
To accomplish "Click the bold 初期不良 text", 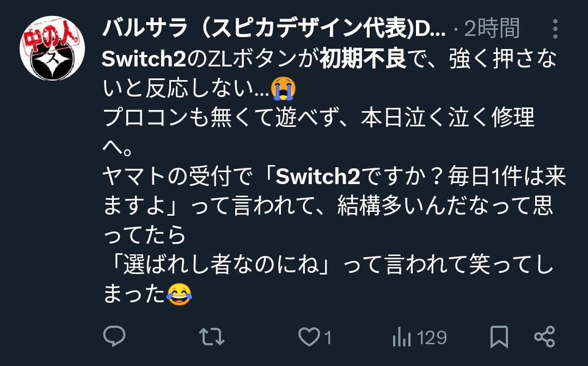I will pyautogui.click(x=363, y=59).
